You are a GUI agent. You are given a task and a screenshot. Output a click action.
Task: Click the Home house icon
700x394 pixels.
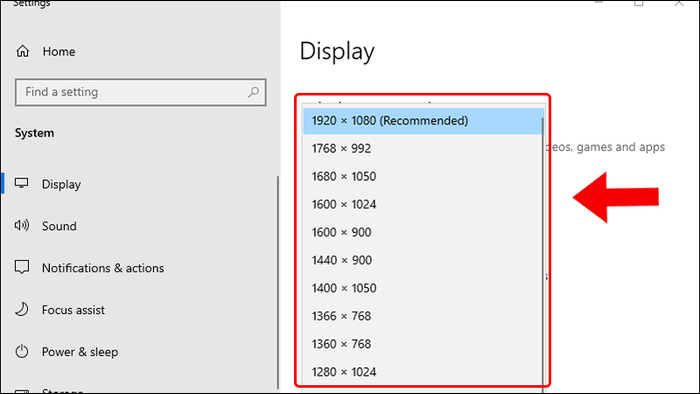click(x=22, y=51)
